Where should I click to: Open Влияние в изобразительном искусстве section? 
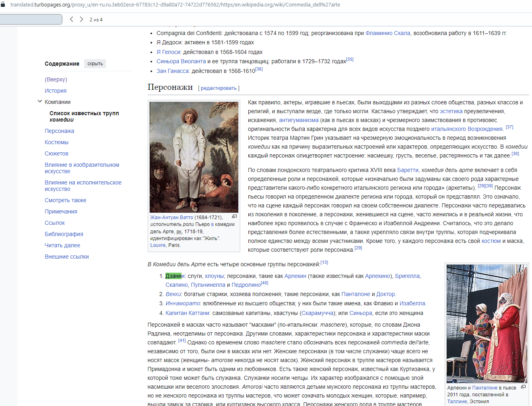(82, 168)
